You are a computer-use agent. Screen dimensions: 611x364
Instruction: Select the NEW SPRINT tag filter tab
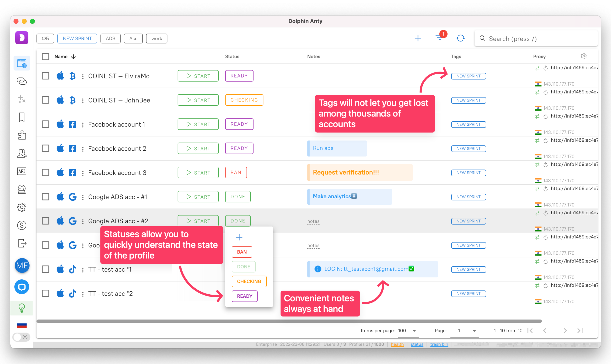(77, 39)
